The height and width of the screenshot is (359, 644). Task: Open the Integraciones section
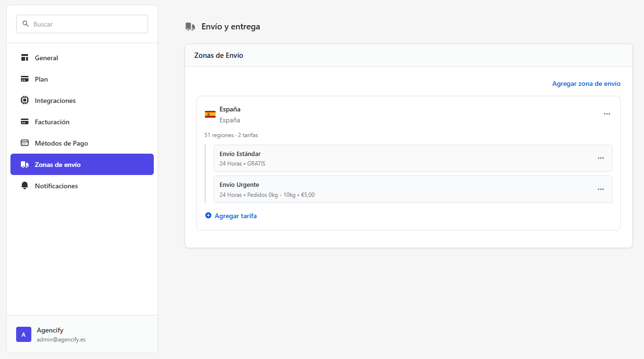coord(82,101)
